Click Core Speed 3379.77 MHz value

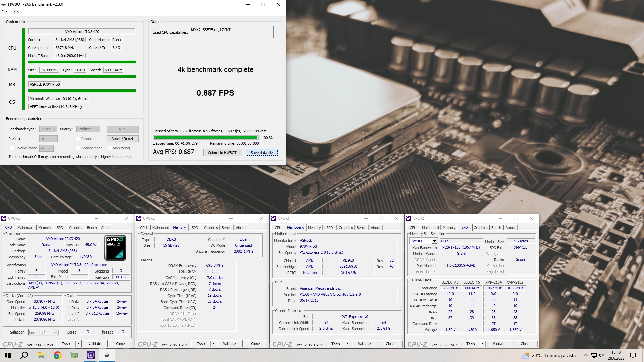pyautogui.click(x=44, y=301)
